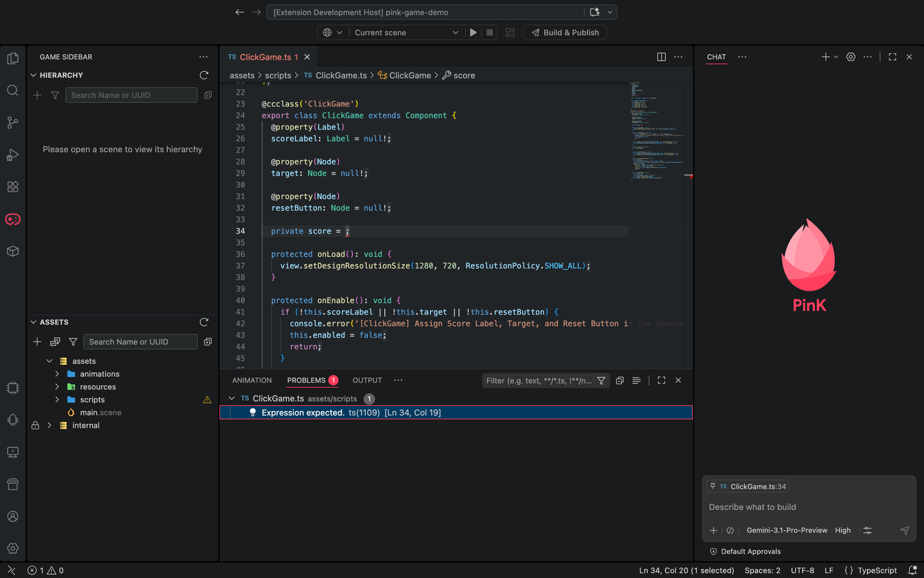Screen dimensions: 924x578
Task: Open the Extensions view
Action: tap(12, 187)
